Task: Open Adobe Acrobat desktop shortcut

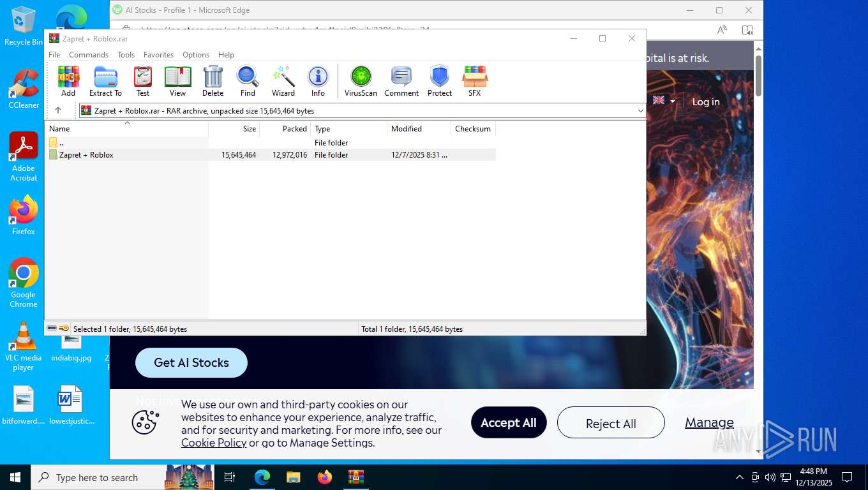Action: coord(24,157)
